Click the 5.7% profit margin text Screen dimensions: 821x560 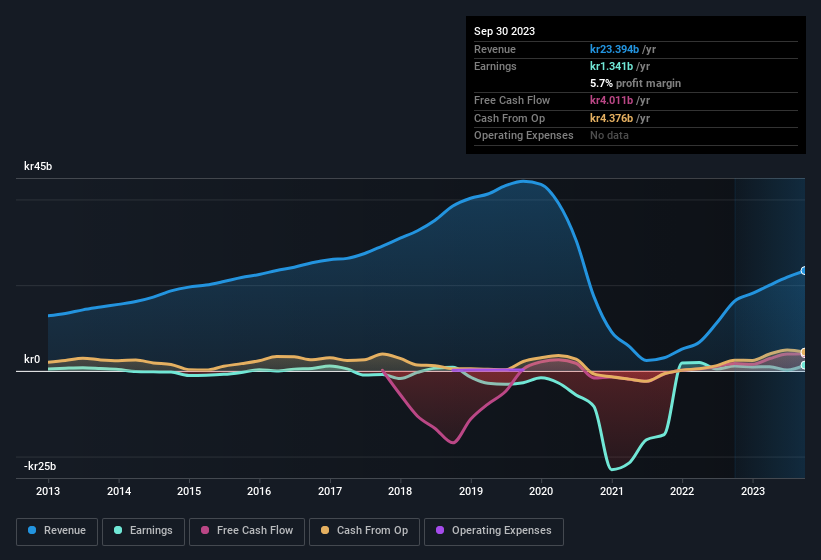[x=635, y=83]
